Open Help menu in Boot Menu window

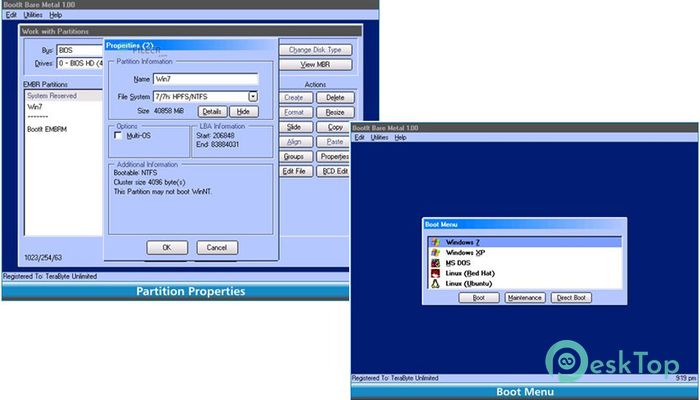click(x=400, y=138)
